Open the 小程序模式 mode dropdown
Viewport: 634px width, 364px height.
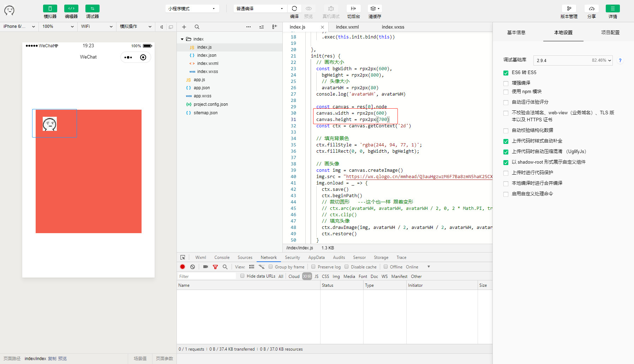pos(192,8)
